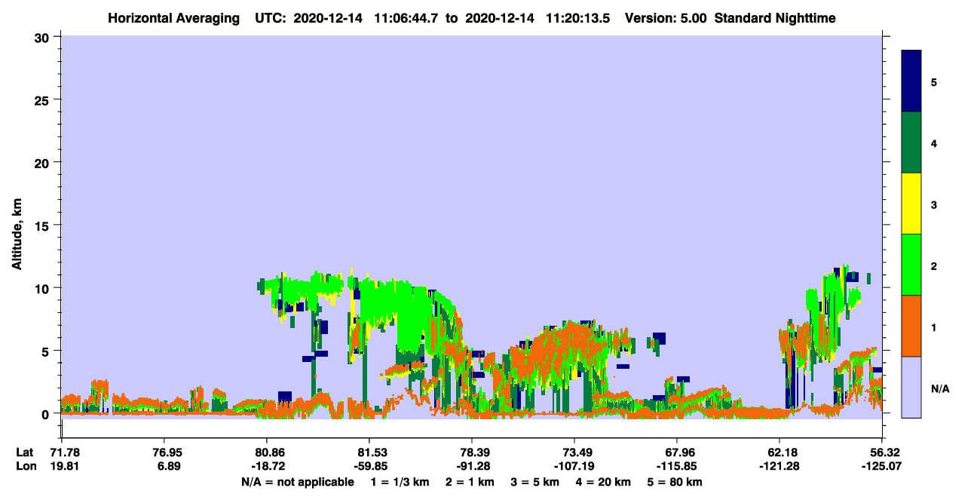Viewport: 980px width, 503px height.
Task: Click the y-axis tick label 10
Action: pyautogui.click(x=43, y=288)
